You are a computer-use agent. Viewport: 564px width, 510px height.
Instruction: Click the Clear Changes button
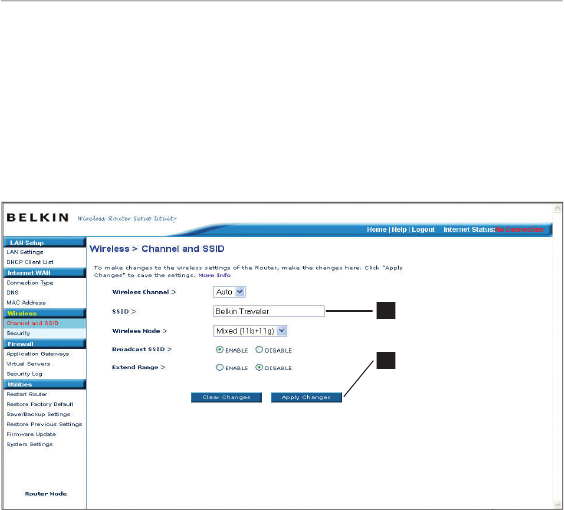[x=226, y=397]
